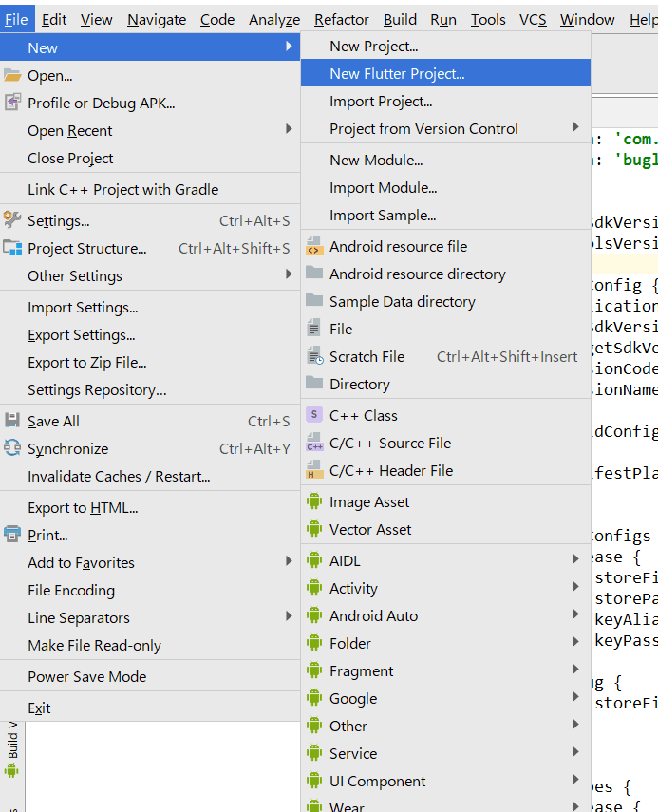Screen dimensions: 658x812
Task: Click the Project Structure icon
Action: 12,248
